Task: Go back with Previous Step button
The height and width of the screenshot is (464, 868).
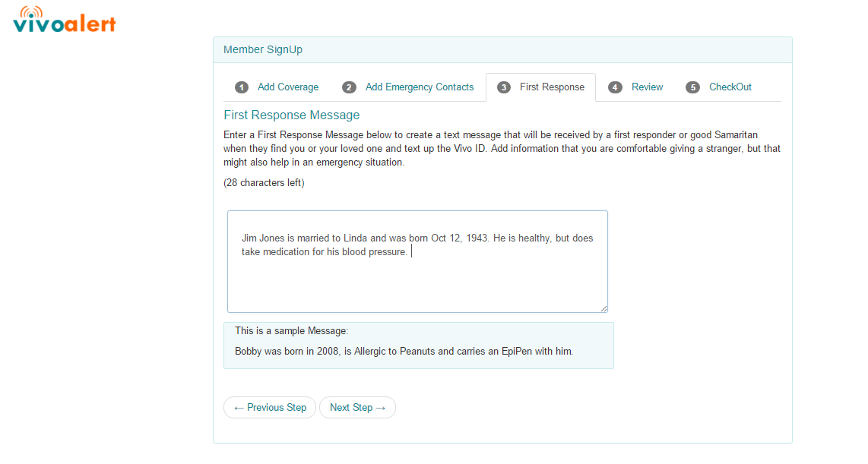Action: click(270, 408)
